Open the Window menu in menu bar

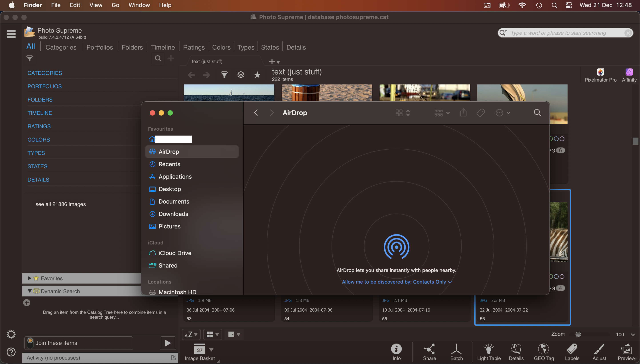point(139,5)
